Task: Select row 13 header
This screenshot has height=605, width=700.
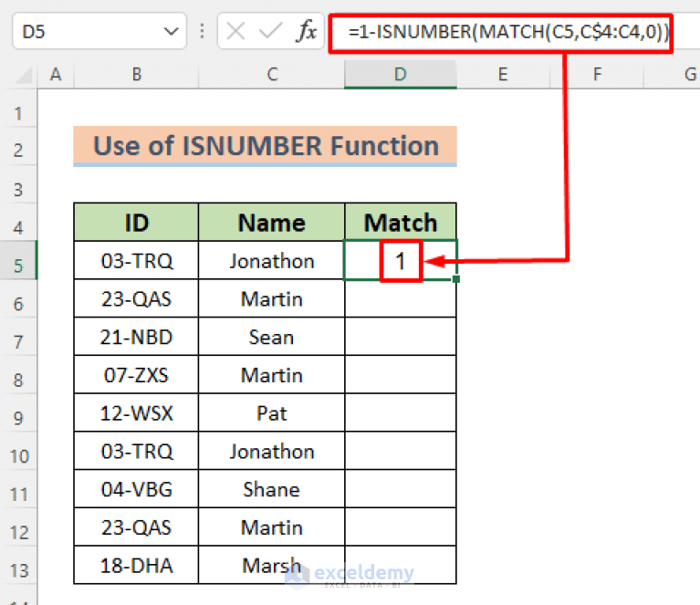Action: (18, 565)
